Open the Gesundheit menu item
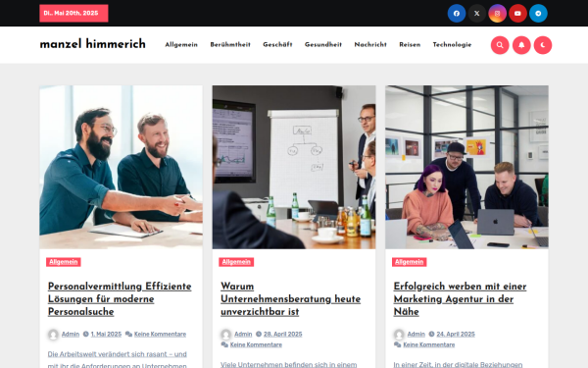 (323, 45)
